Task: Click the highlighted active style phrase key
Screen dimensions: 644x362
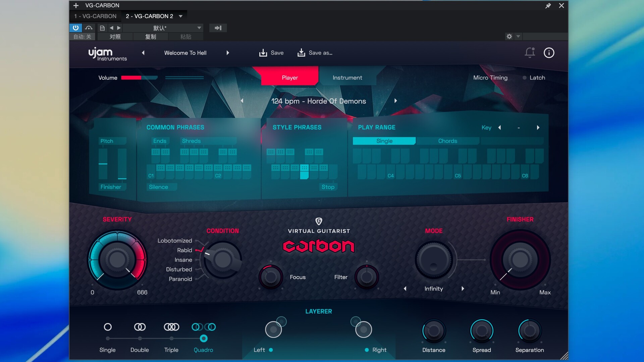Action: 304,171
